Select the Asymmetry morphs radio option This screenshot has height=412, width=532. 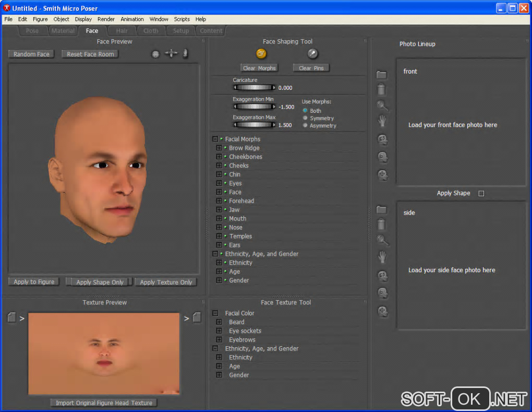click(x=306, y=125)
